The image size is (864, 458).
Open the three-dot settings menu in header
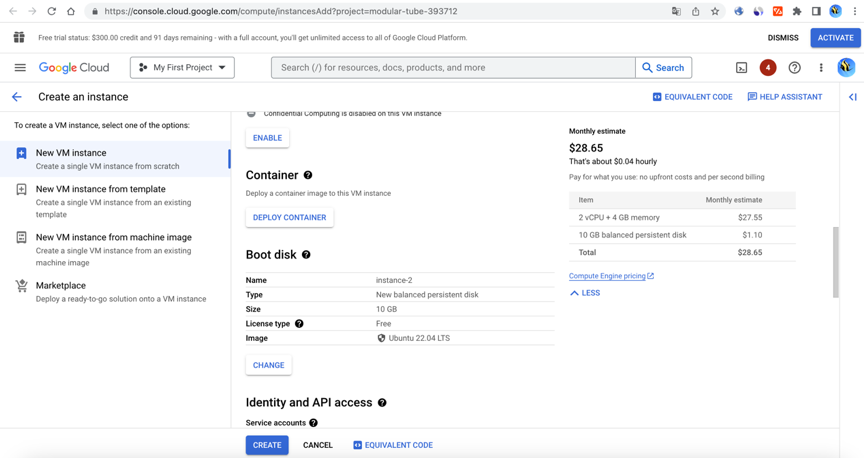(x=821, y=68)
